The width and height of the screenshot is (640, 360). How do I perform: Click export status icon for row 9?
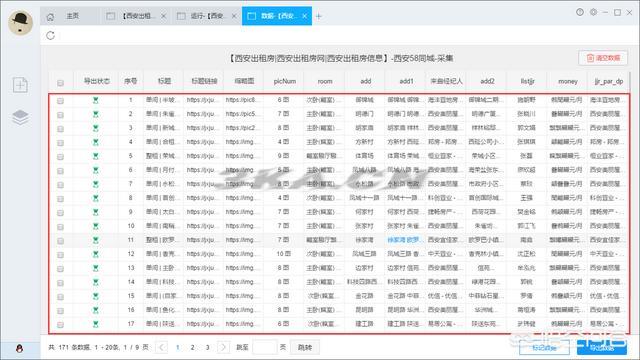click(x=96, y=212)
